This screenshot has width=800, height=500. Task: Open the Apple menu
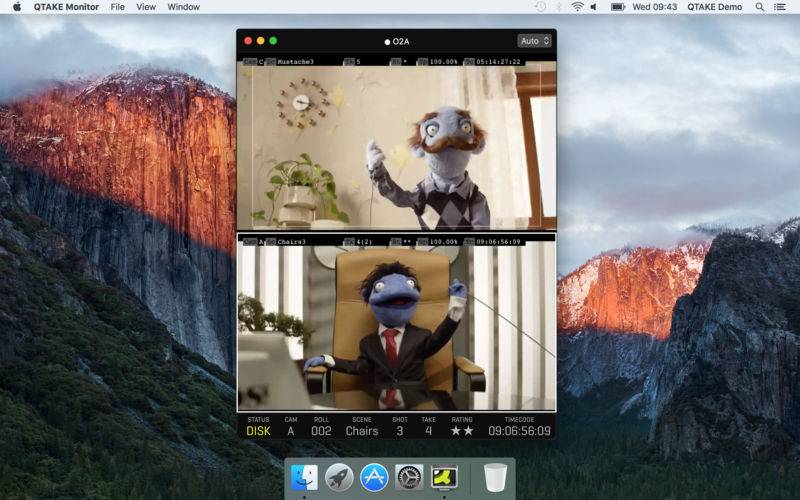17,7
